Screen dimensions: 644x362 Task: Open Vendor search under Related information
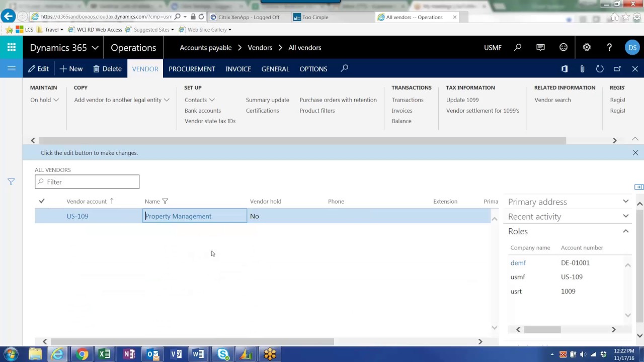[552, 100]
